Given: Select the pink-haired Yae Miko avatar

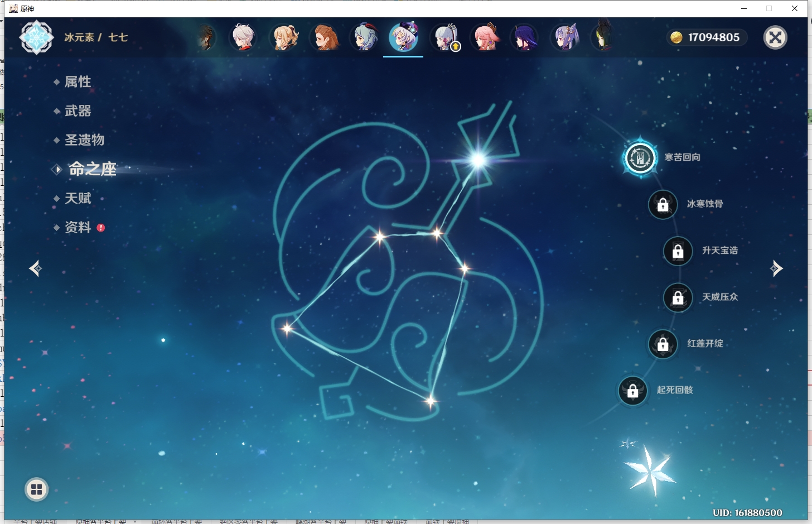Looking at the screenshot, I should [x=485, y=37].
